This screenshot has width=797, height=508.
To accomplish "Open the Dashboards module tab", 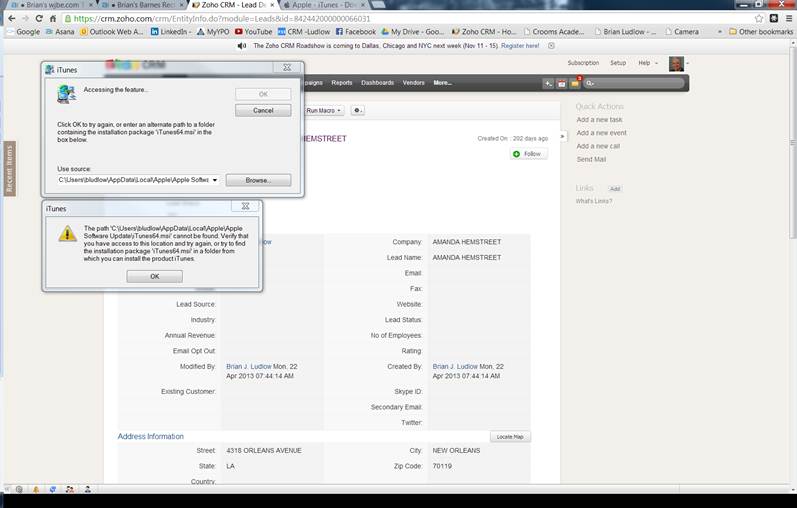I will 377,82.
